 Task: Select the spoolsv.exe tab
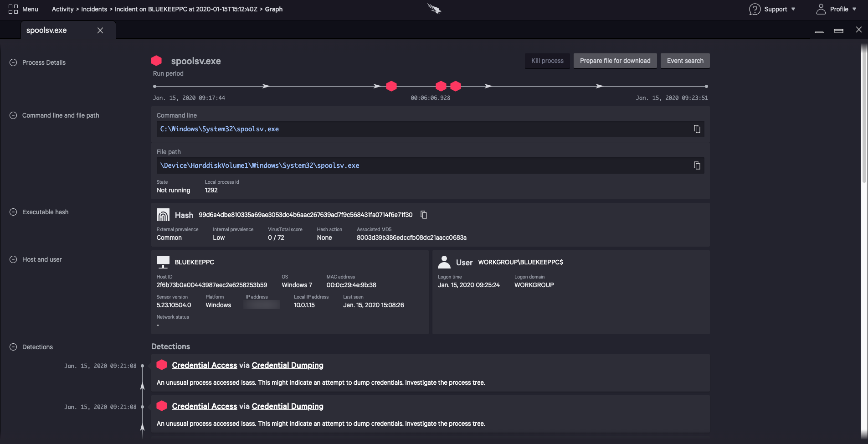[x=46, y=30]
